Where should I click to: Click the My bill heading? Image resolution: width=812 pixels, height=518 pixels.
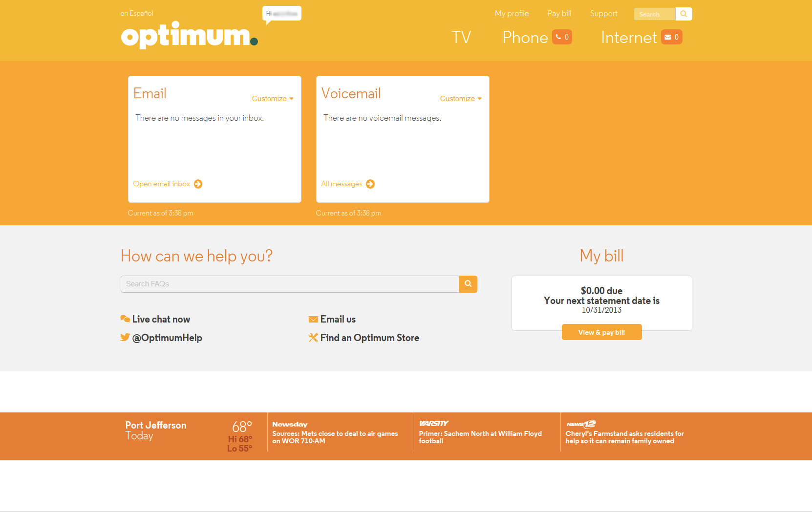(601, 256)
